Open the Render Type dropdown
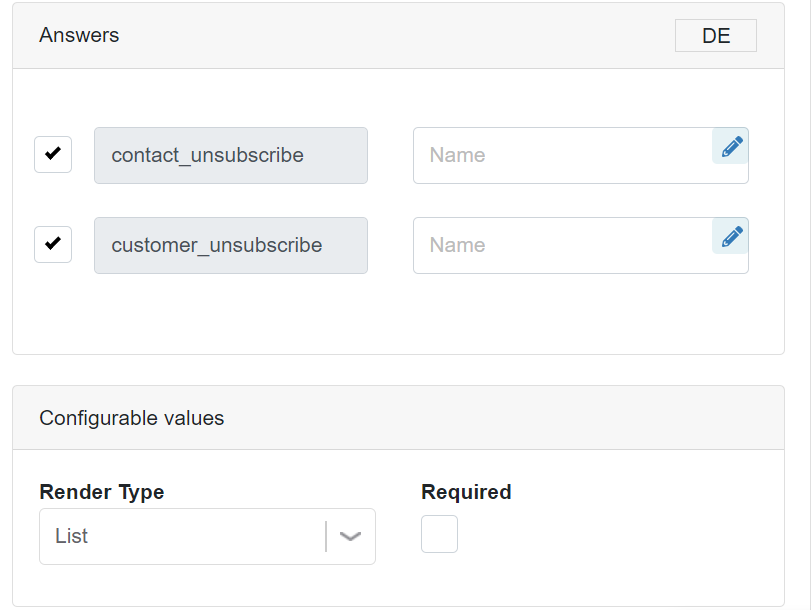811x610 pixels. tap(207, 536)
